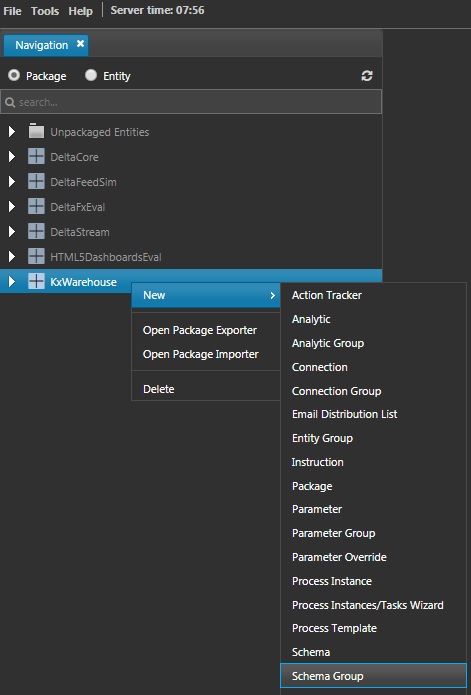The image size is (471, 695).
Task: Create a new Action Tracker
Action: pos(374,295)
